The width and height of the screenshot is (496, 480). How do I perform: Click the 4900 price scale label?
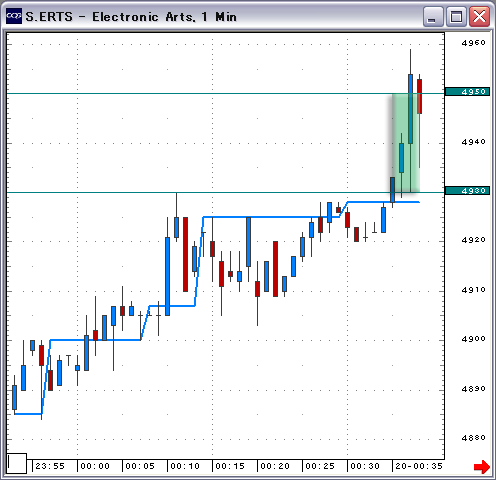coord(474,339)
